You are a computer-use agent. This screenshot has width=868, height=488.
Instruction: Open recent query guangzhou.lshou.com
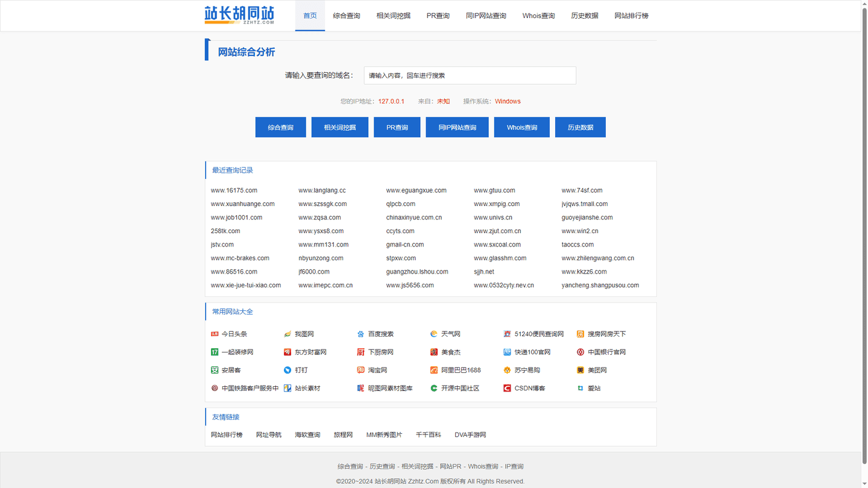pos(417,272)
